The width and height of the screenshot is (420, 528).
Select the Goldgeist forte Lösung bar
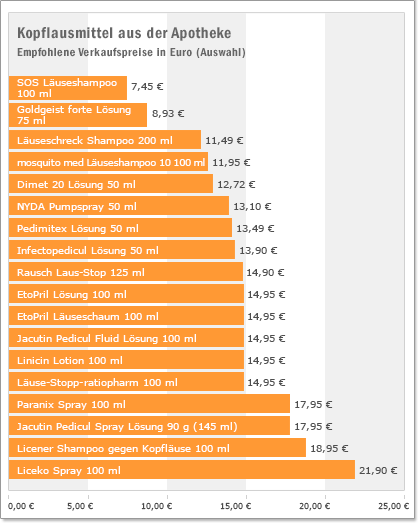point(78,115)
